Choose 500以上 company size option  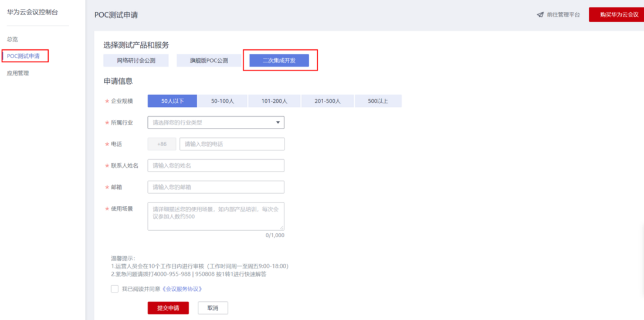378,101
